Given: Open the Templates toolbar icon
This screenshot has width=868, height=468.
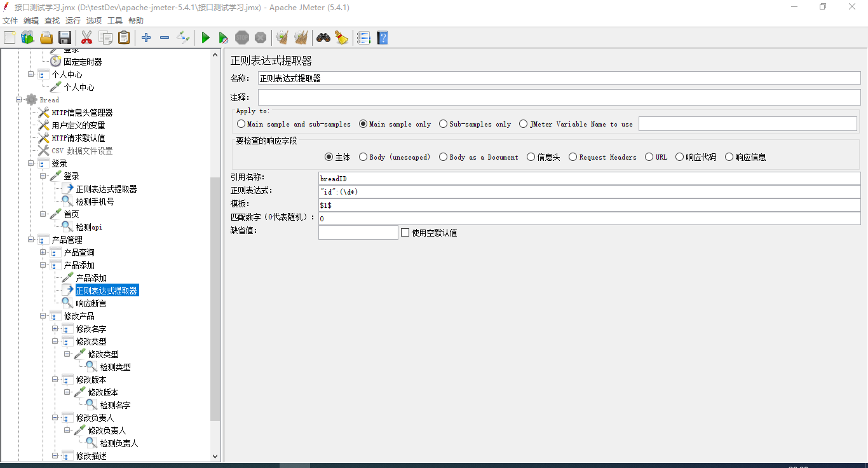Looking at the screenshot, I should pyautogui.click(x=27, y=38).
